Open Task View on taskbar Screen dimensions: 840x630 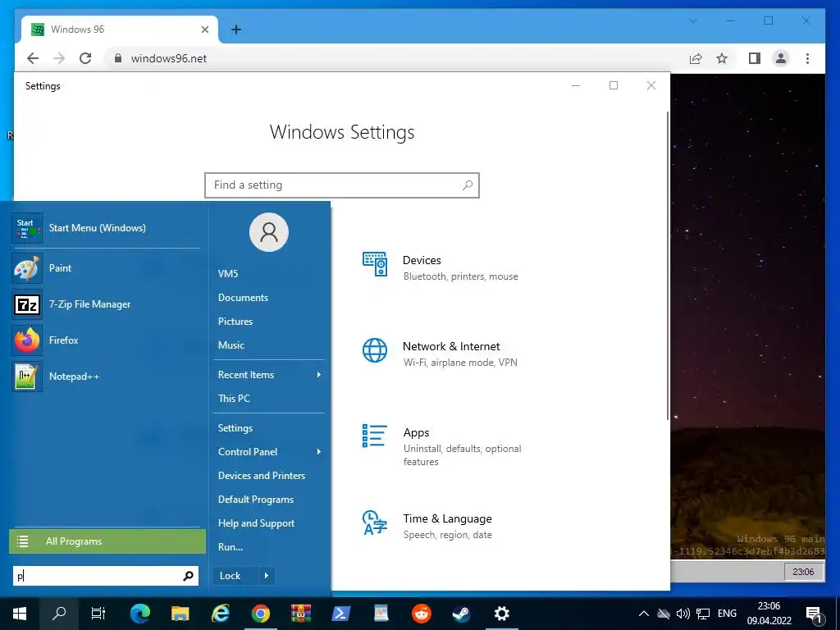[98, 614]
